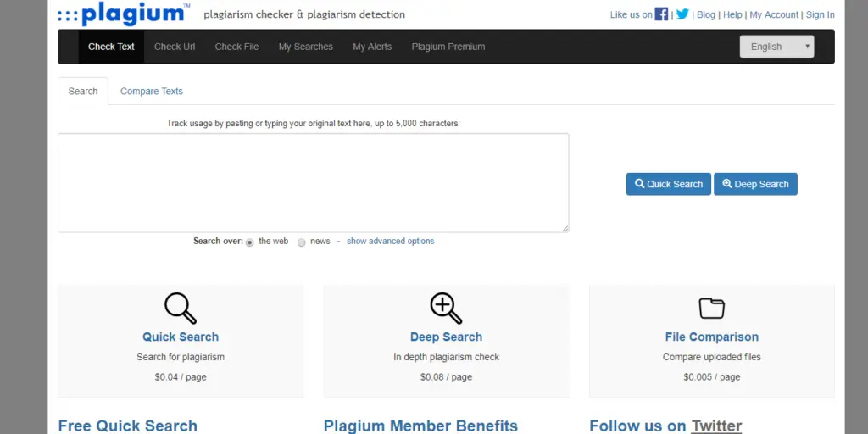Image resolution: width=868 pixels, height=434 pixels.
Task: Switch to the Search tab
Action: 83,92
